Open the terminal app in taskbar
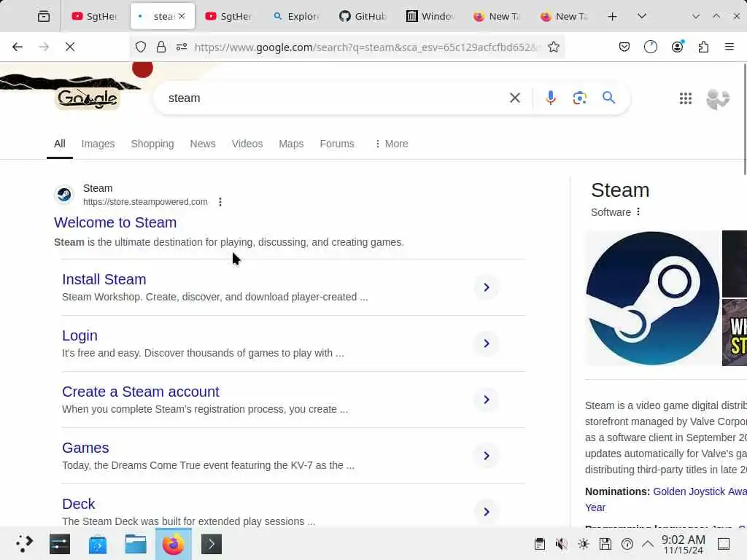This screenshot has height=560, width=747. pyautogui.click(x=212, y=544)
